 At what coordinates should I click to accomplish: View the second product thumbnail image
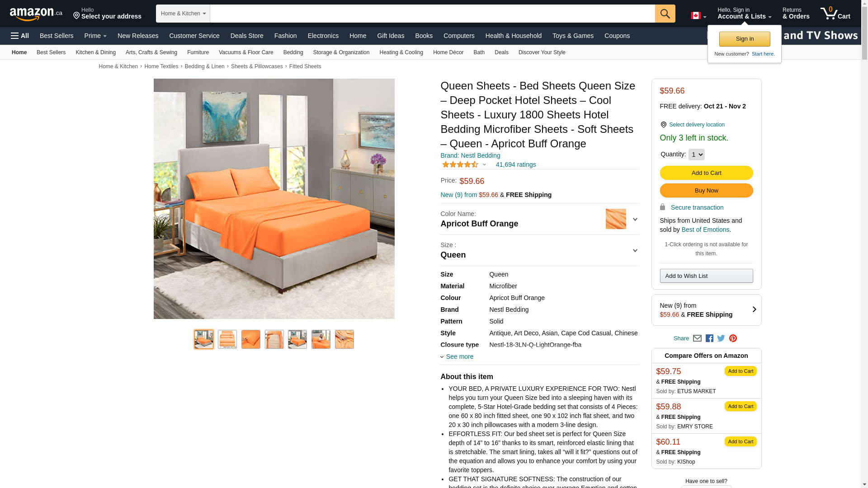[x=227, y=339]
